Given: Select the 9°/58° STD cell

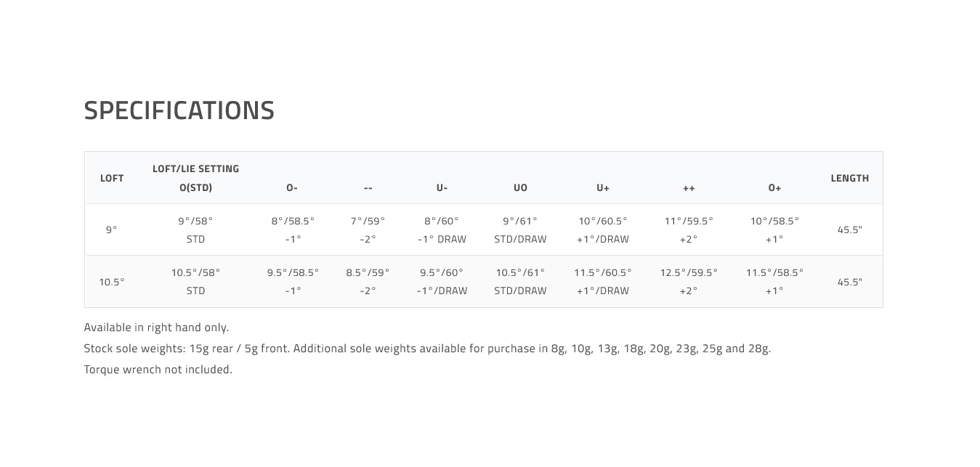Looking at the screenshot, I should point(195,230).
